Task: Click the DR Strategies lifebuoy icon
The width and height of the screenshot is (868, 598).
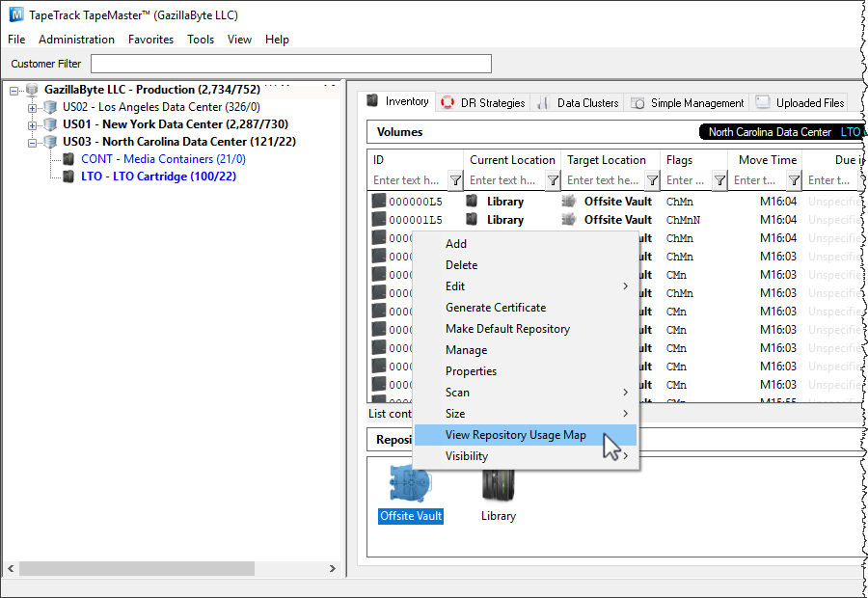Action: (448, 103)
